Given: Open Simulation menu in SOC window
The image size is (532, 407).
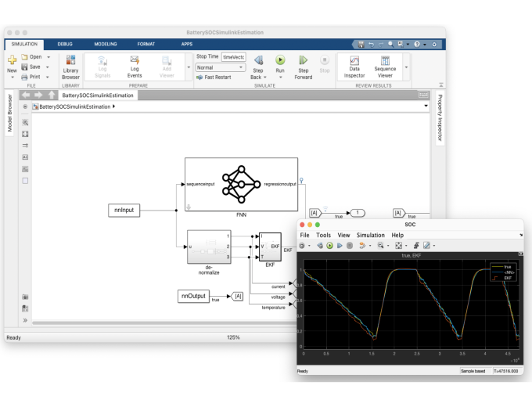Looking at the screenshot, I should pyautogui.click(x=371, y=235).
